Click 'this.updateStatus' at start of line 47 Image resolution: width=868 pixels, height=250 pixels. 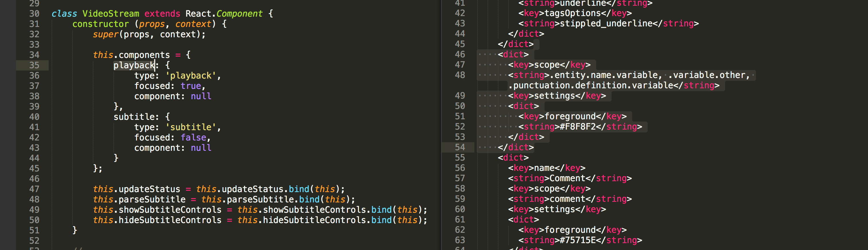coord(136,189)
